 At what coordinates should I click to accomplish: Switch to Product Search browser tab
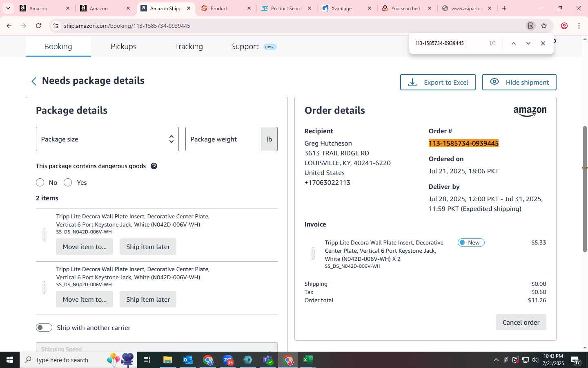(286, 8)
